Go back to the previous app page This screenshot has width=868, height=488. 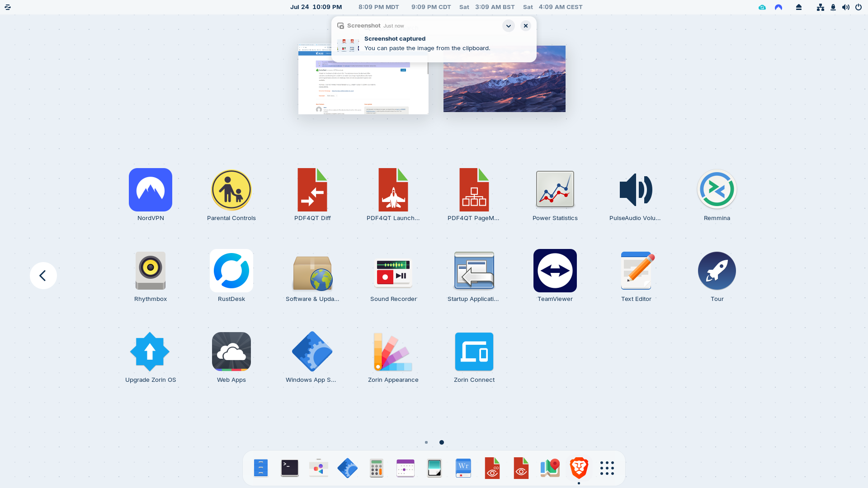pyautogui.click(x=43, y=276)
